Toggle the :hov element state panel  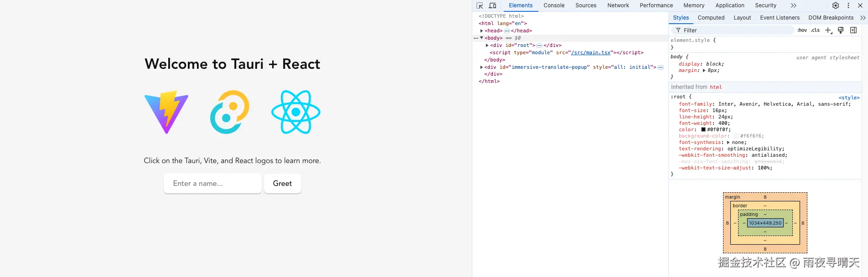[x=802, y=30]
